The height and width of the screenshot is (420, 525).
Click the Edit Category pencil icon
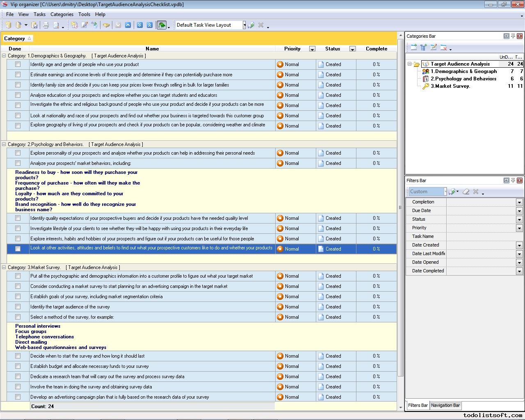434,48
